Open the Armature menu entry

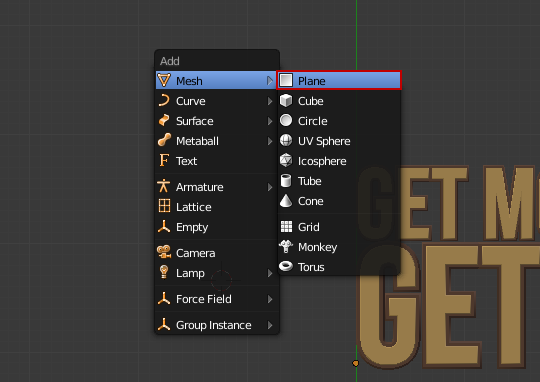click(x=216, y=187)
